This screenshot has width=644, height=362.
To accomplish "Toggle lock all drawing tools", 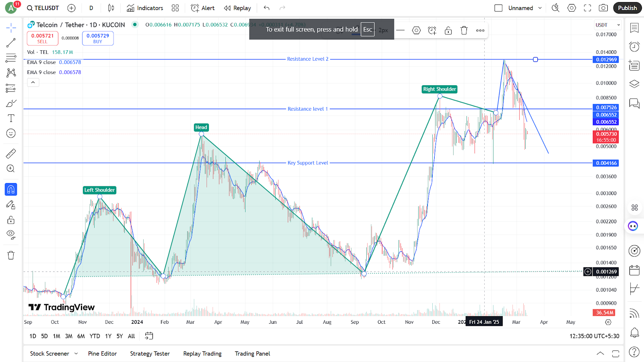I will click(11, 220).
